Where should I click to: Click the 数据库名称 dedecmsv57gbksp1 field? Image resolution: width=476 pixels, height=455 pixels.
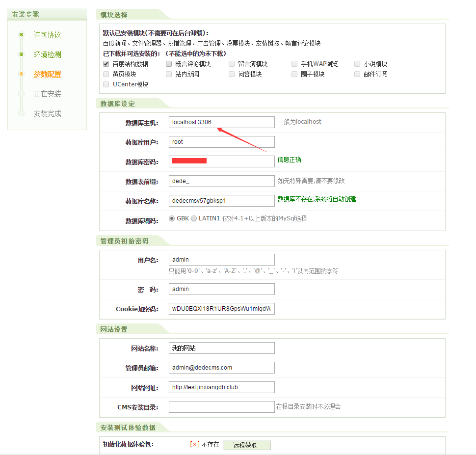point(221,201)
